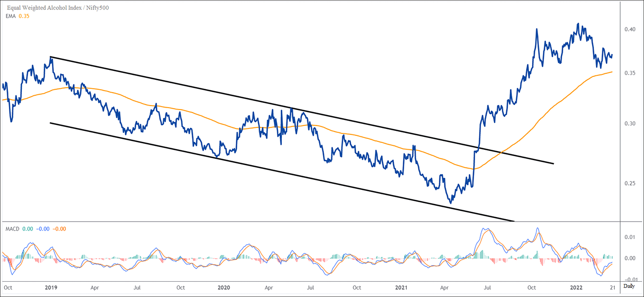Click the 21 date label on the time axis
Image resolution: width=644 pixels, height=297 pixels.
pyautogui.click(x=612, y=287)
